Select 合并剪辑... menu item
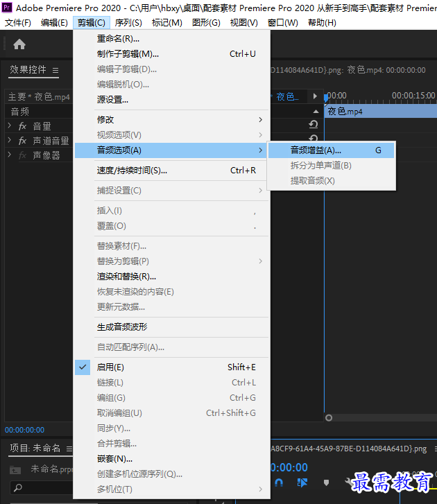 click(x=172, y=444)
